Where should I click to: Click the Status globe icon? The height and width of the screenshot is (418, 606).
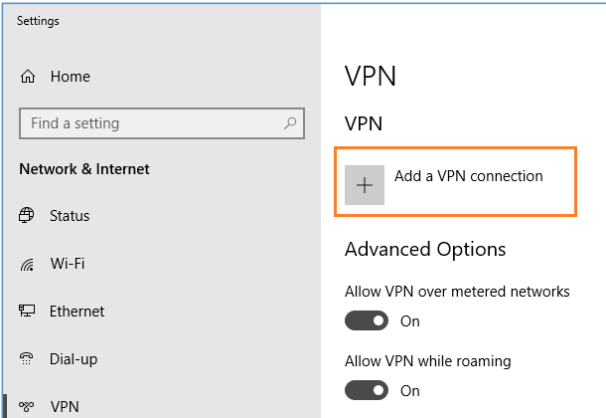26,215
